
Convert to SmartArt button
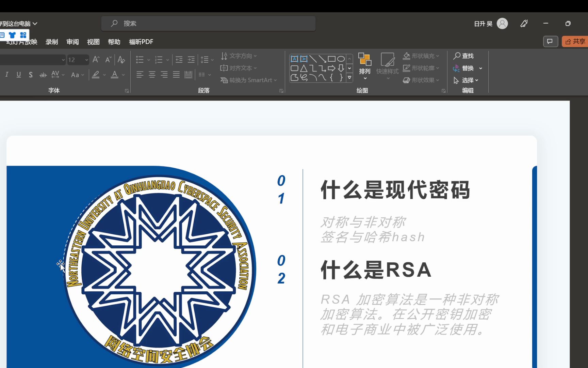click(x=249, y=80)
